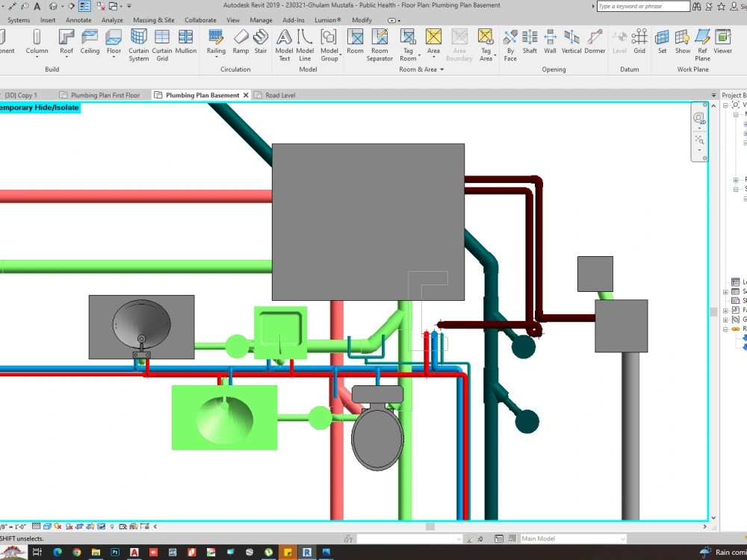Click the Set work plane tool

click(x=662, y=42)
